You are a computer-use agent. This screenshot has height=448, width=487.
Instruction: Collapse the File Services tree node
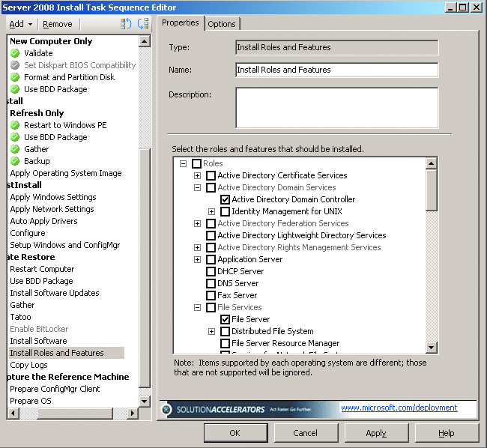[198, 307]
